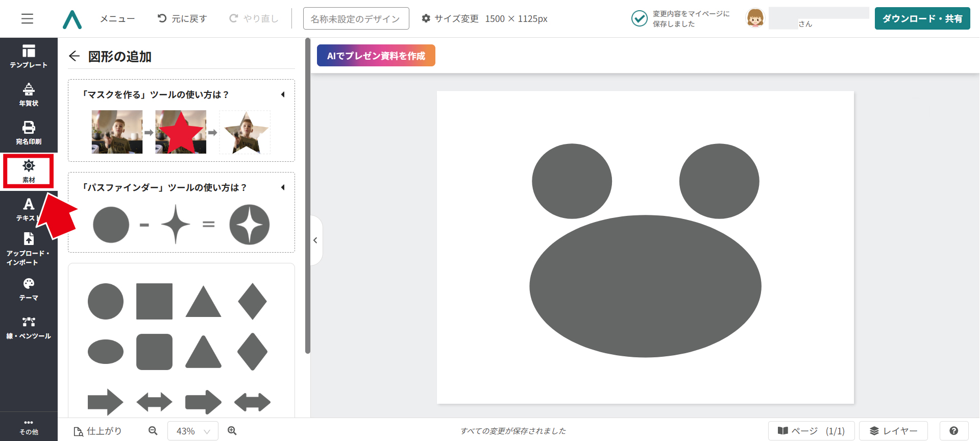Click the zoom out magnifier icon
This screenshot has height=441, width=980.
click(x=153, y=431)
